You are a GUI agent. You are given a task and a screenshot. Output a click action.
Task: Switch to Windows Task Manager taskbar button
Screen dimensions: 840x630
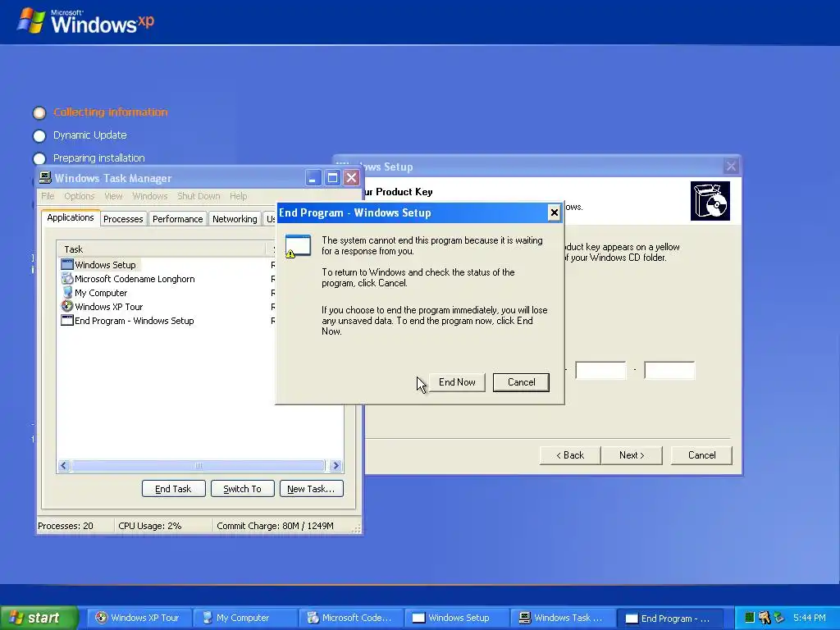pyautogui.click(x=563, y=618)
